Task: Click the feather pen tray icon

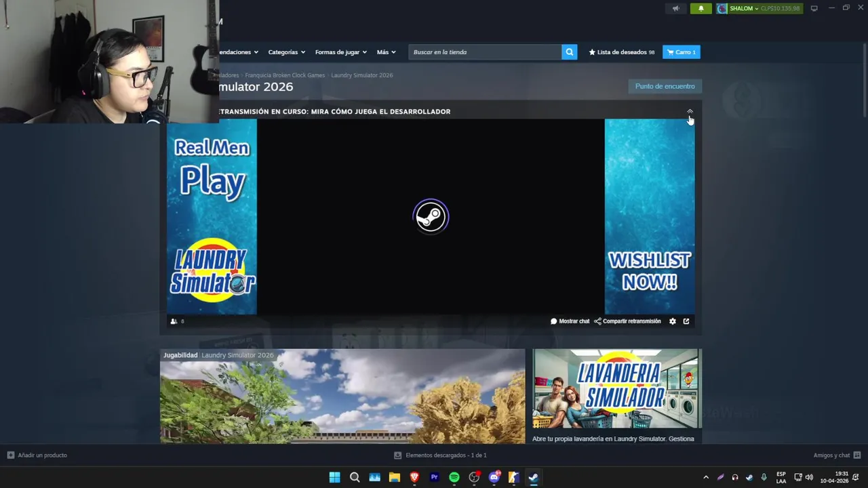Action: tap(720, 477)
